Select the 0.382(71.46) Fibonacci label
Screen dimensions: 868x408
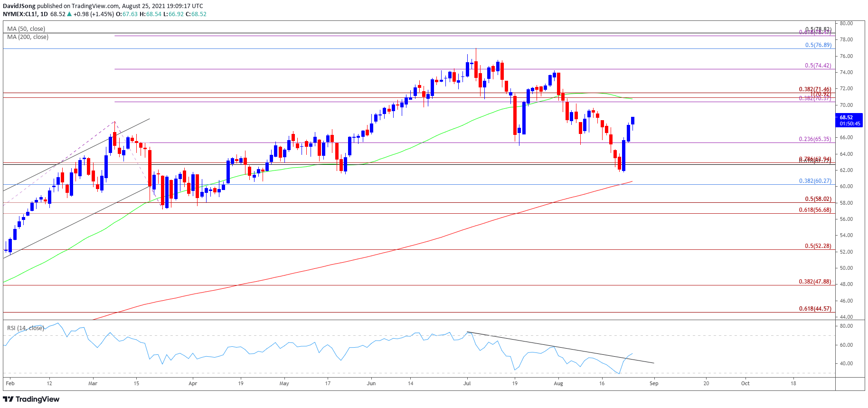pyautogui.click(x=815, y=89)
